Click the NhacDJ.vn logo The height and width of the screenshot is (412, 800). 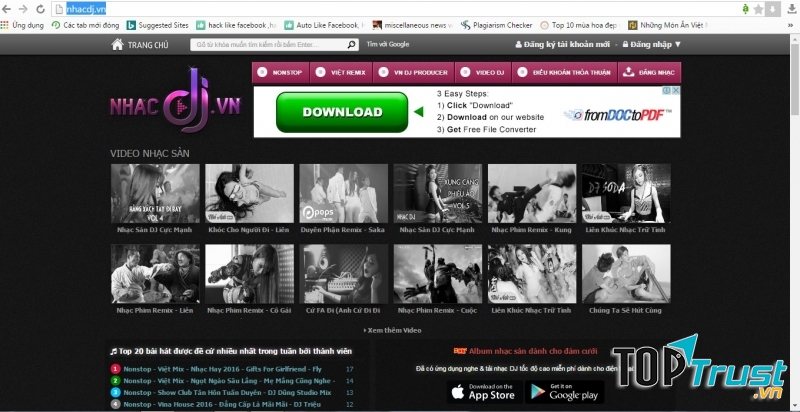(x=175, y=100)
